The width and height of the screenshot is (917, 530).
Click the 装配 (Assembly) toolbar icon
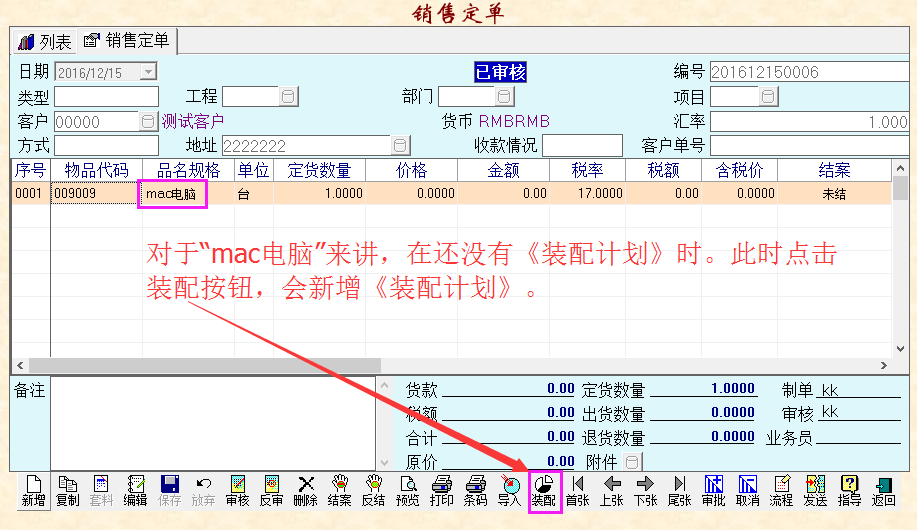coord(543,491)
